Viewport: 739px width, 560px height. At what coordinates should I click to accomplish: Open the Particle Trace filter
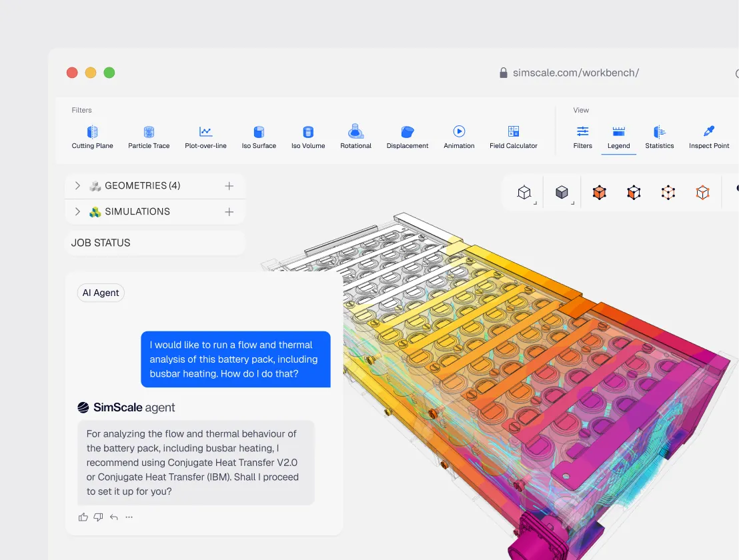pos(149,137)
